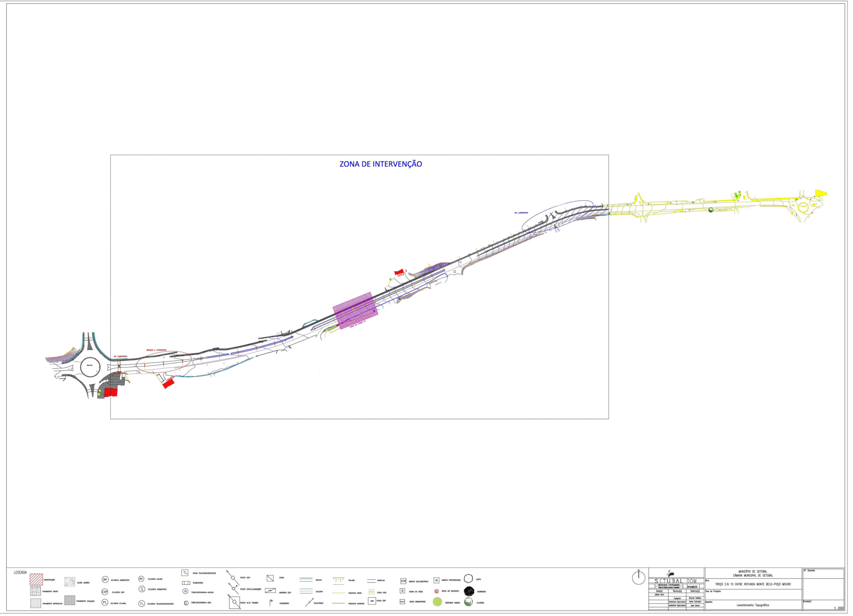Click the light green Árvores Várias circle

point(437,602)
